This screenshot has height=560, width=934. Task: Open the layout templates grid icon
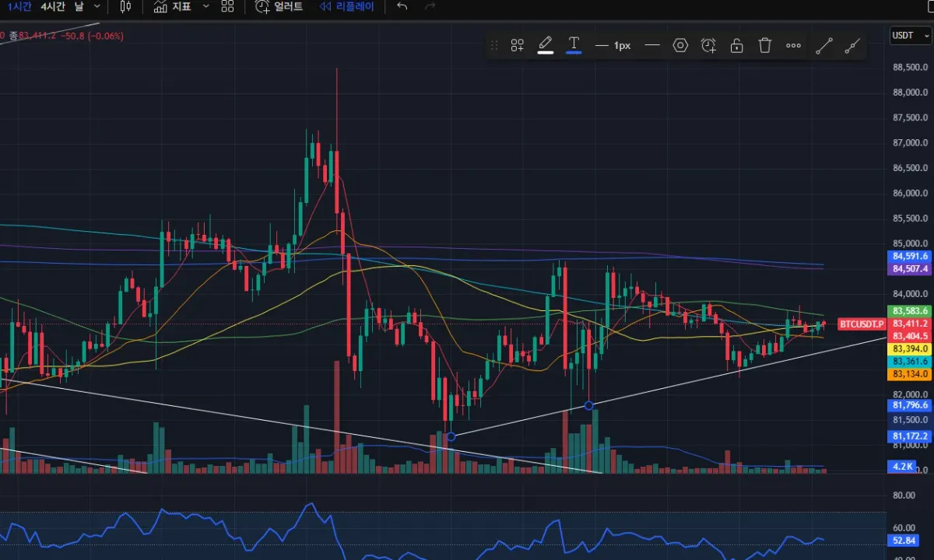pos(227,6)
